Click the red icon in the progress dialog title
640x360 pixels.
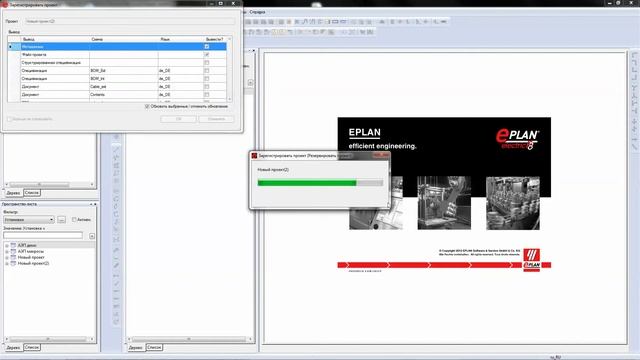(x=254, y=156)
